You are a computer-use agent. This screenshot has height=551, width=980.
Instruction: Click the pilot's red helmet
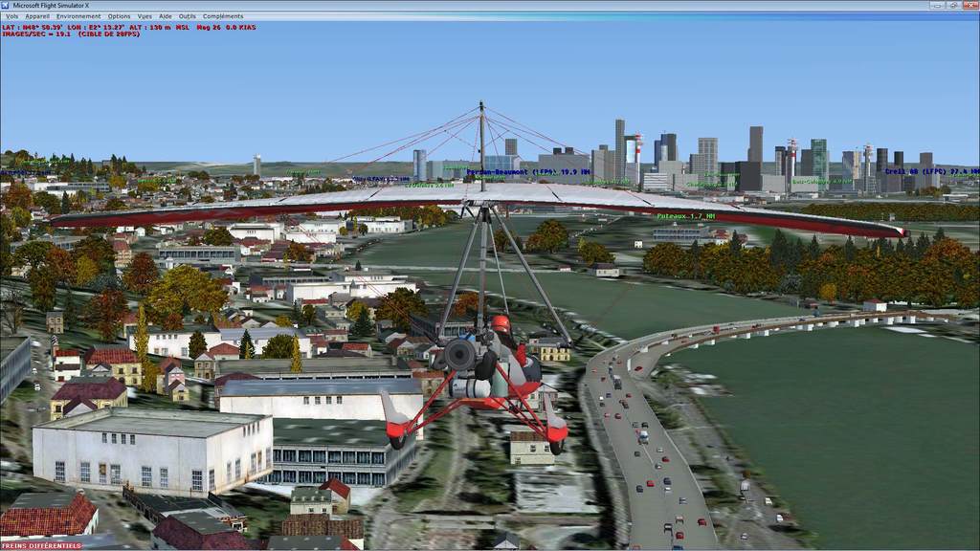click(x=501, y=323)
